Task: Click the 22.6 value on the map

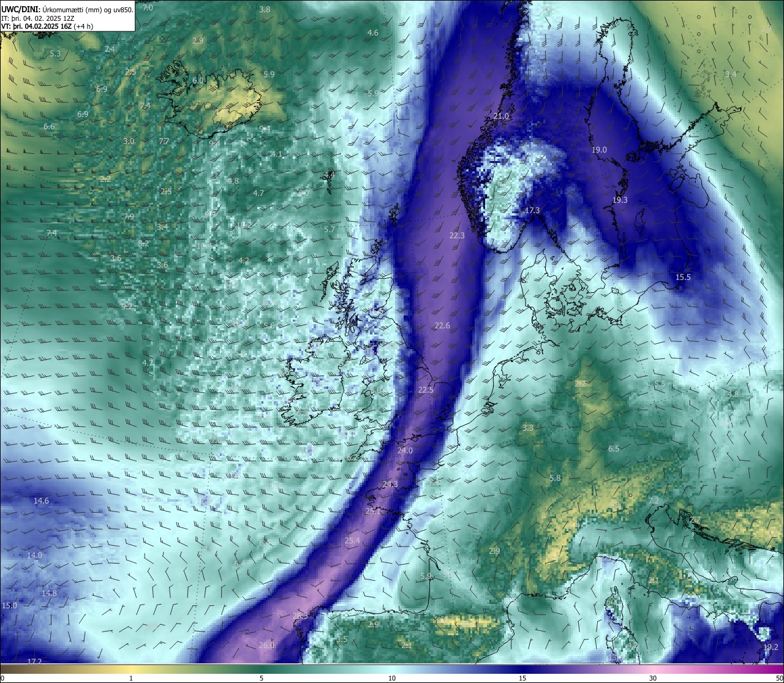Action: pyautogui.click(x=442, y=325)
